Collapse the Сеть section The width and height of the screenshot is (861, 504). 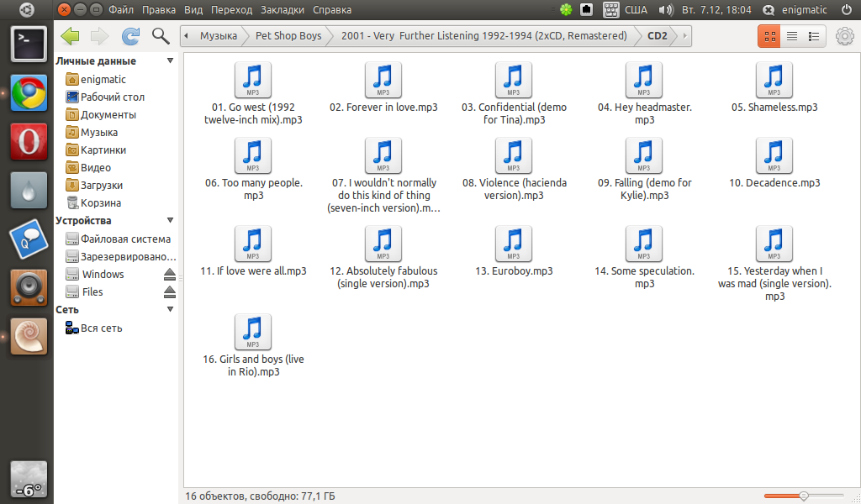point(170,309)
